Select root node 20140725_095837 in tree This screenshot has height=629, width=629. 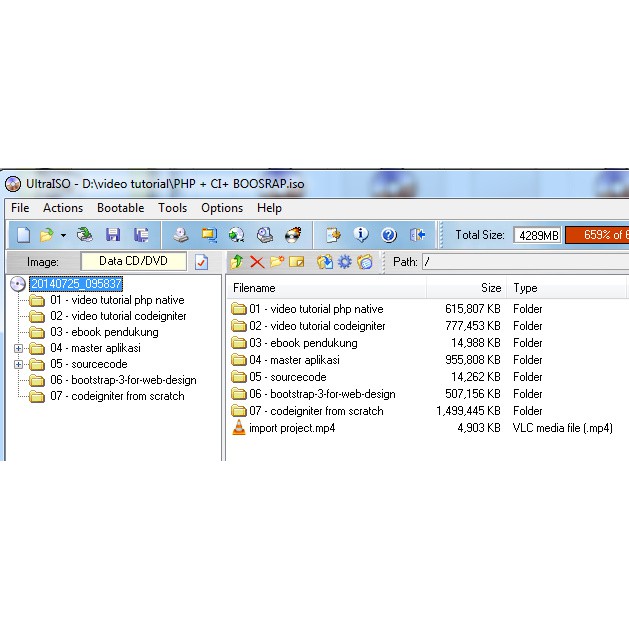[76, 284]
